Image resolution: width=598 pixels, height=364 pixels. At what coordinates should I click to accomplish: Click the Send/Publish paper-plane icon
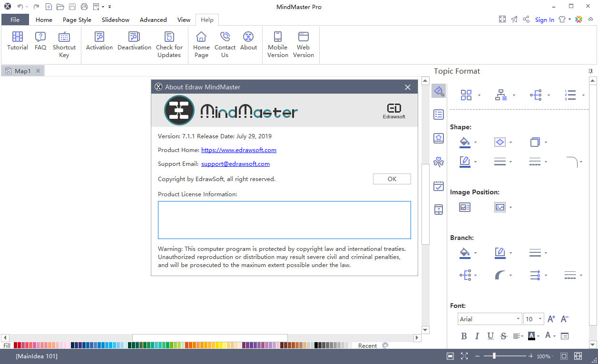(514, 19)
